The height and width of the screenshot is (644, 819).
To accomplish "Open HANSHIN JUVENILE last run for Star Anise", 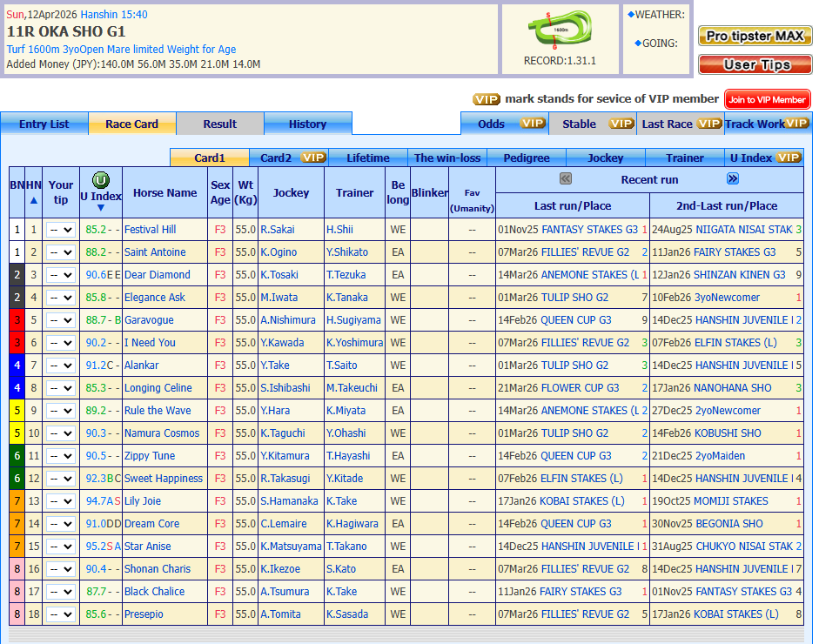I will tap(590, 547).
